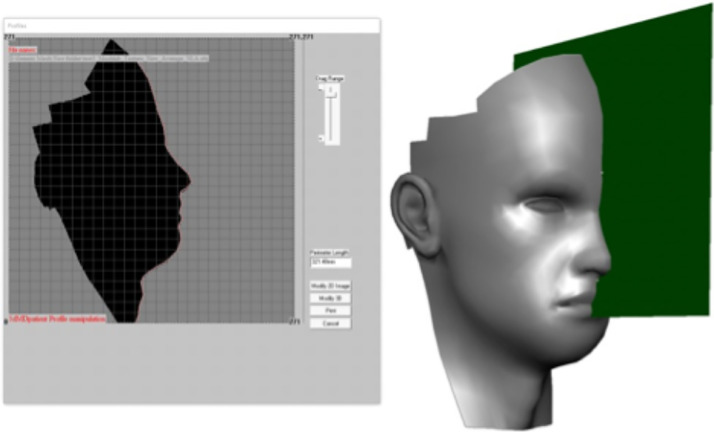This screenshot has width=714, height=432.
Task: Click the red profile manipulation caption
Action: click(57, 319)
